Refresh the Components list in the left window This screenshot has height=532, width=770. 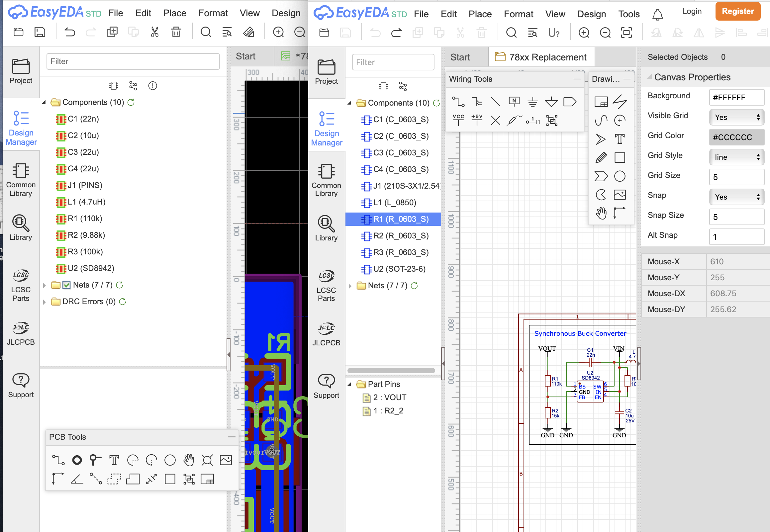(x=131, y=102)
